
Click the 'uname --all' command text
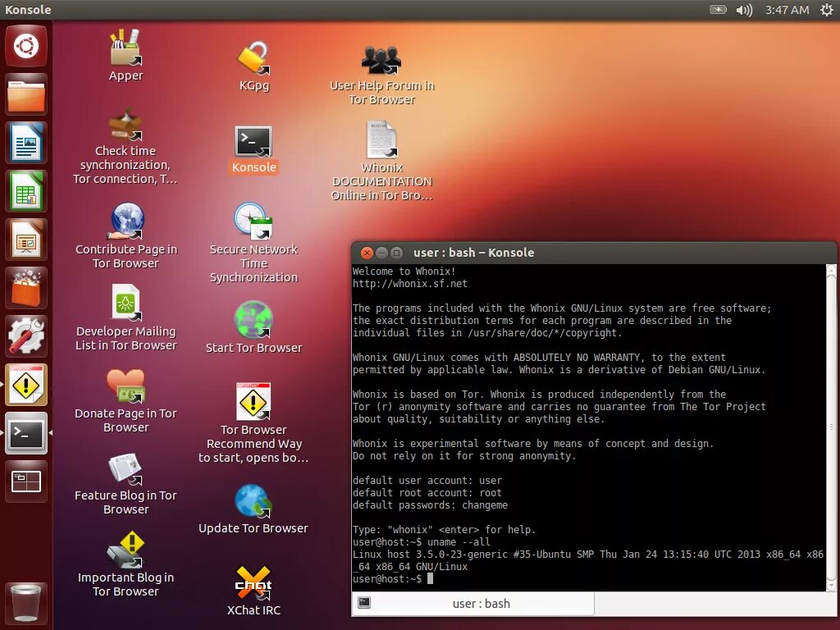(x=459, y=542)
